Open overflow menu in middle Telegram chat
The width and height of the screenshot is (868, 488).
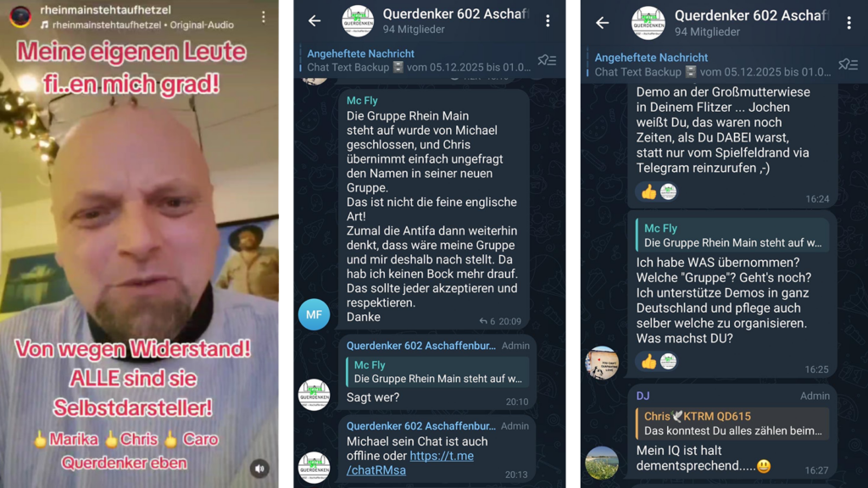[x=548, y=21]
